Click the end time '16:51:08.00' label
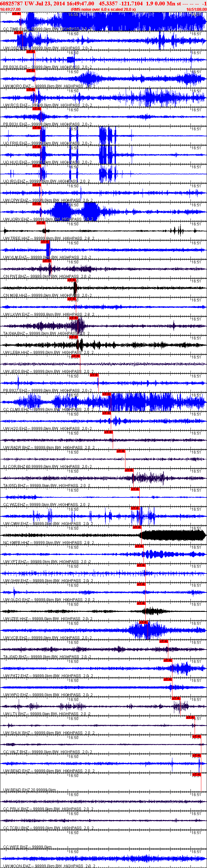This screenshot has height=868, width=207. (x=196, y=10)
